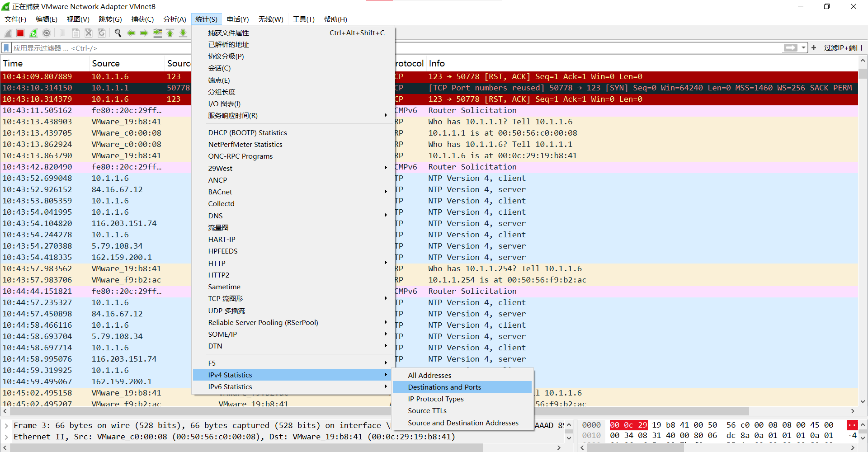The image size is (868, 452).
Task: Open the 捕获(C) menu
Action: click(x=142, y=19)
